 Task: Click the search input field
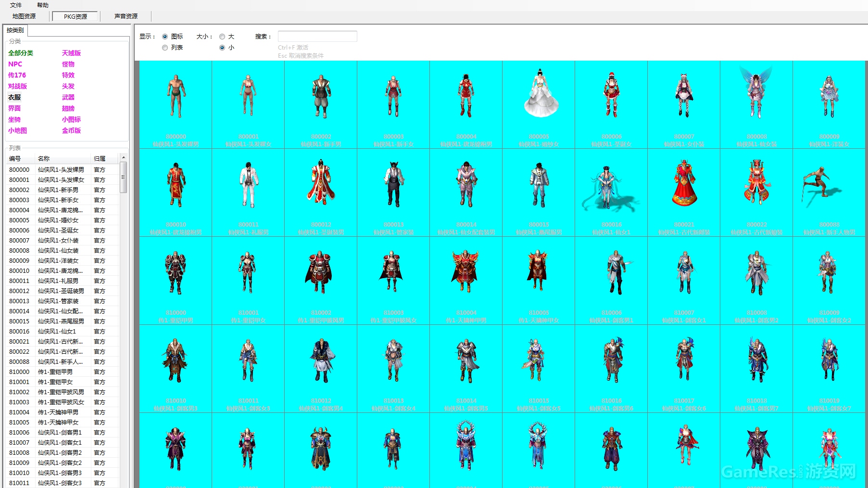click(317, 37)
